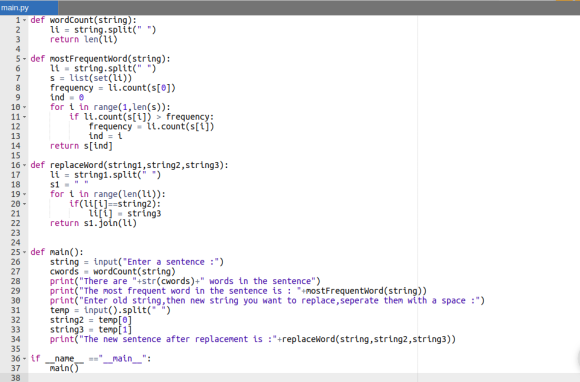Viewport: 580px width, 382px height.
Task: Click 'string3 = temp[1]' assignment line
Action: pyautogui.click(x=91, y=329)
